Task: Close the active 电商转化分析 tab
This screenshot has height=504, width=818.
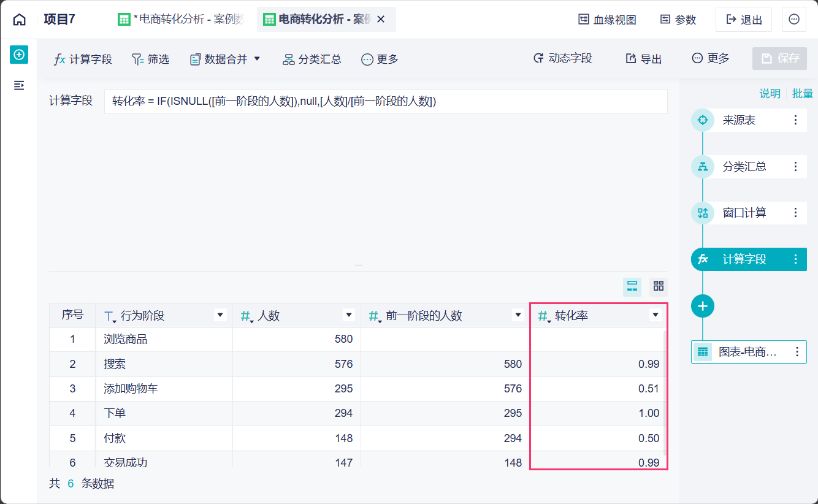Action: click(x=381, y=20)
